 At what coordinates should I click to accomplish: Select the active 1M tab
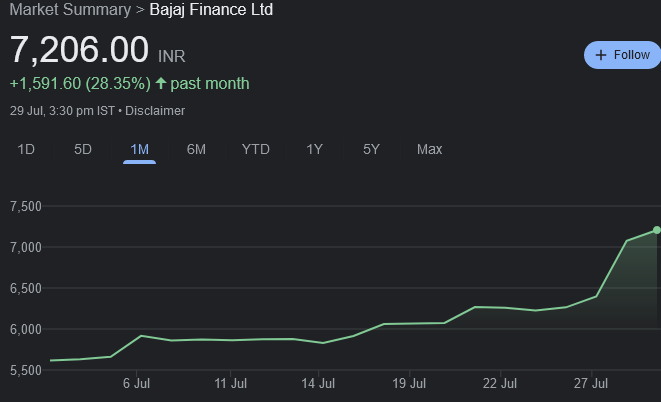tap(139, 149)
